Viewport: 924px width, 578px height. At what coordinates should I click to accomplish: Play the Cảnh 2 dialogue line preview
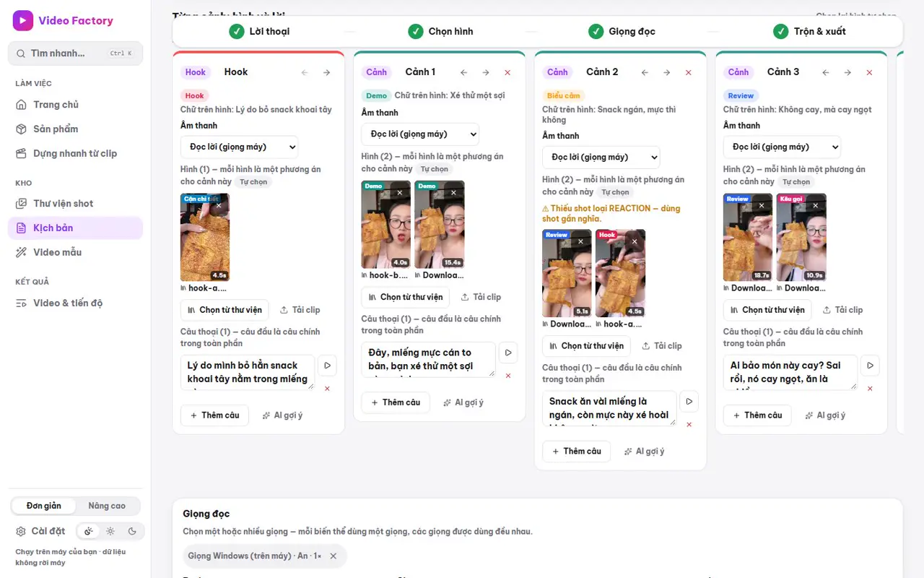[x=689, y=402]
